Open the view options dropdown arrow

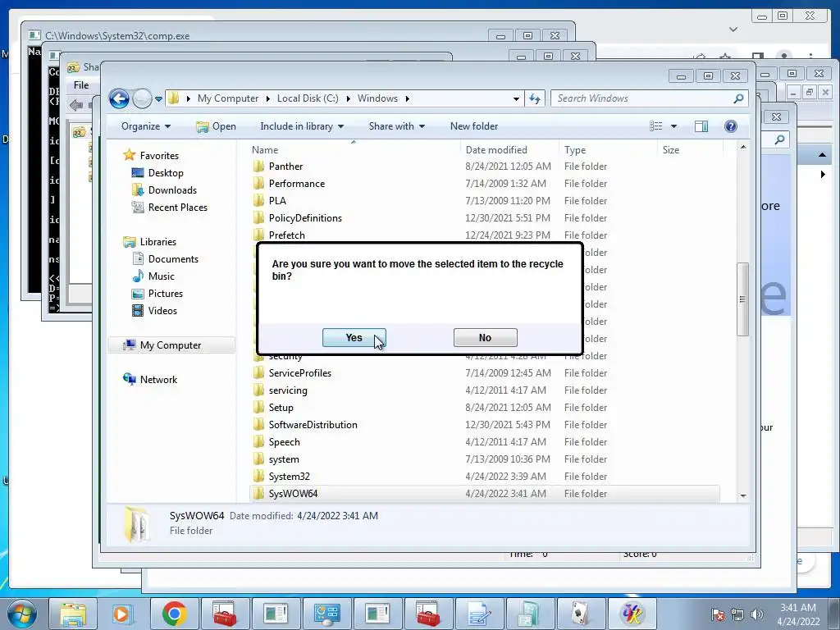tap(674, 126)
